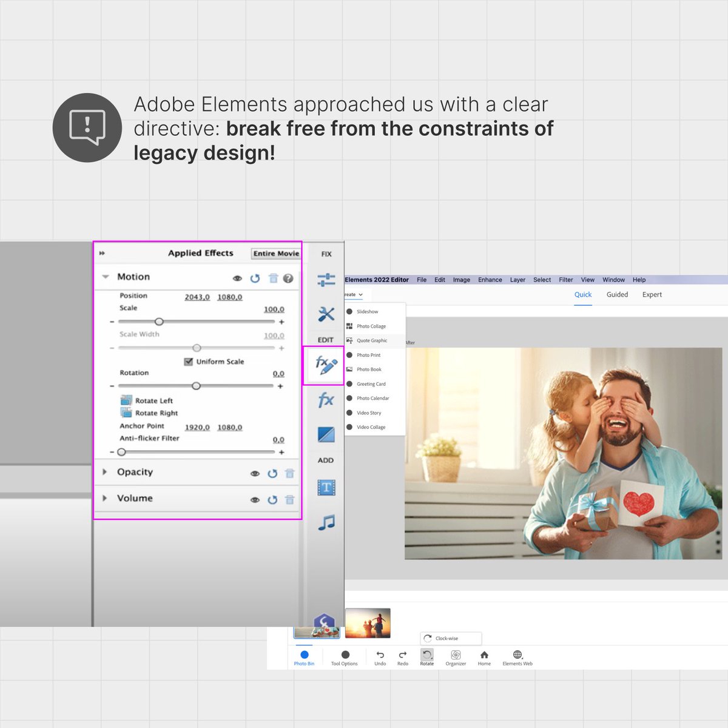Screen dimensions: 728x728
Task: Switch to the Guided tab
Action: (x=617, y=295)
